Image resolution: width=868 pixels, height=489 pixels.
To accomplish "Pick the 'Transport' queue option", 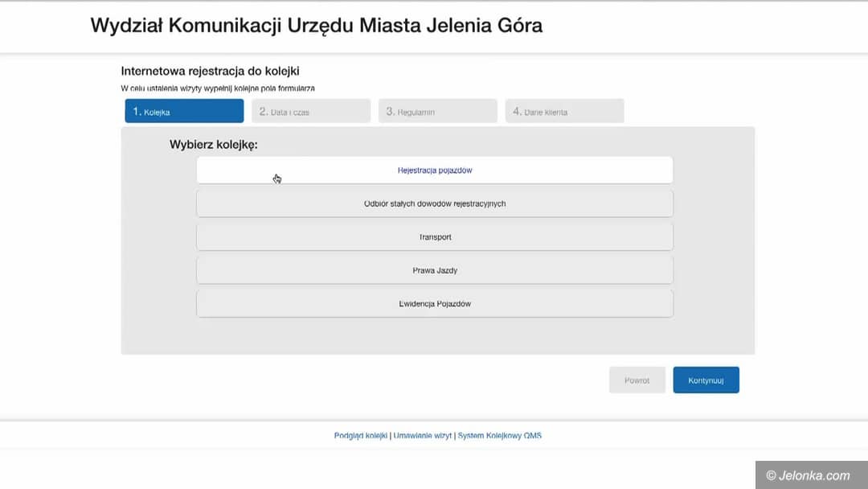I will point(434,237).
